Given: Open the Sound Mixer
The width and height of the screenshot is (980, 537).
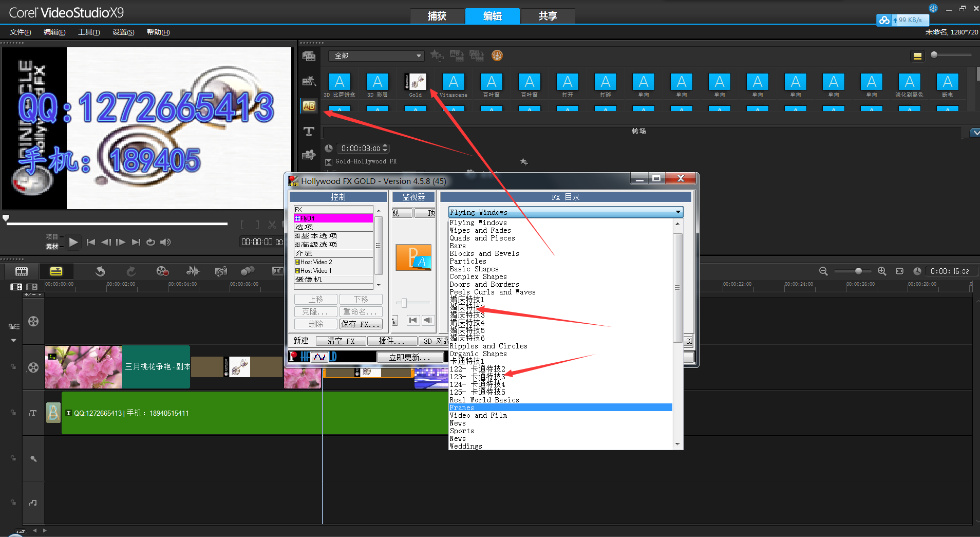Looking at the screenshot, I should (193, 271).
